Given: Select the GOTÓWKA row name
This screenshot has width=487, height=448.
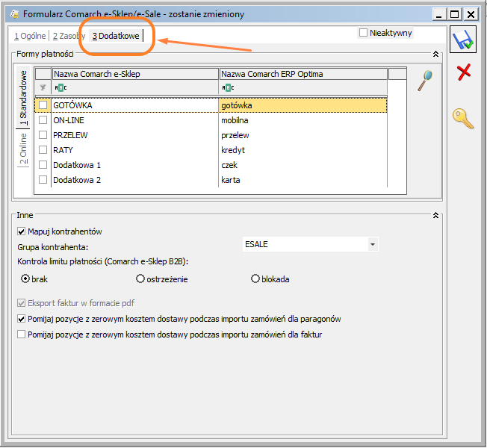Looking at the screenshot, I should [x=72, y=105].
